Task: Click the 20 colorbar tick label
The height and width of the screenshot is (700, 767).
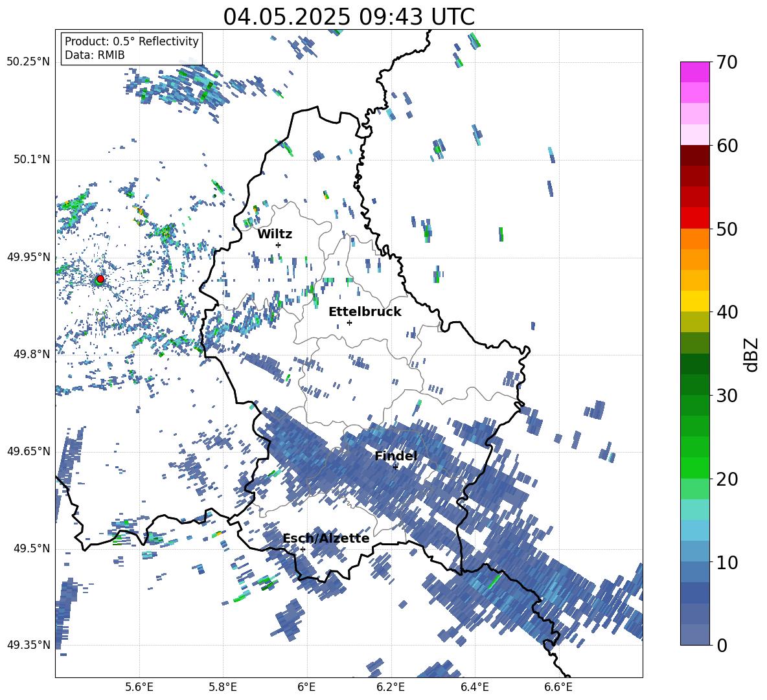Action: click(x=727, y=479)
